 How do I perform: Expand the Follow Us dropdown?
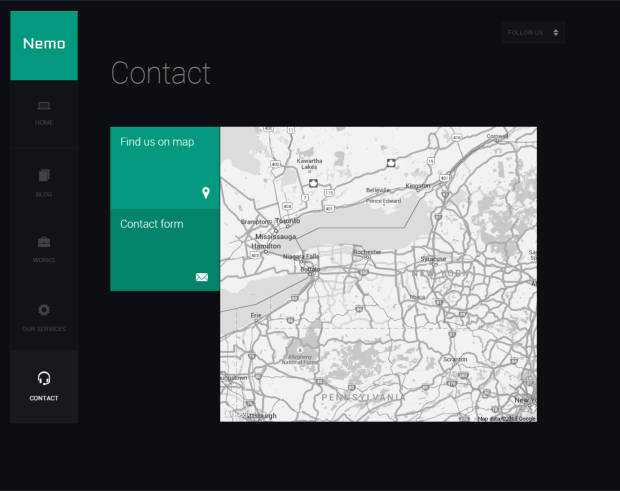click(x=533, y=32)
